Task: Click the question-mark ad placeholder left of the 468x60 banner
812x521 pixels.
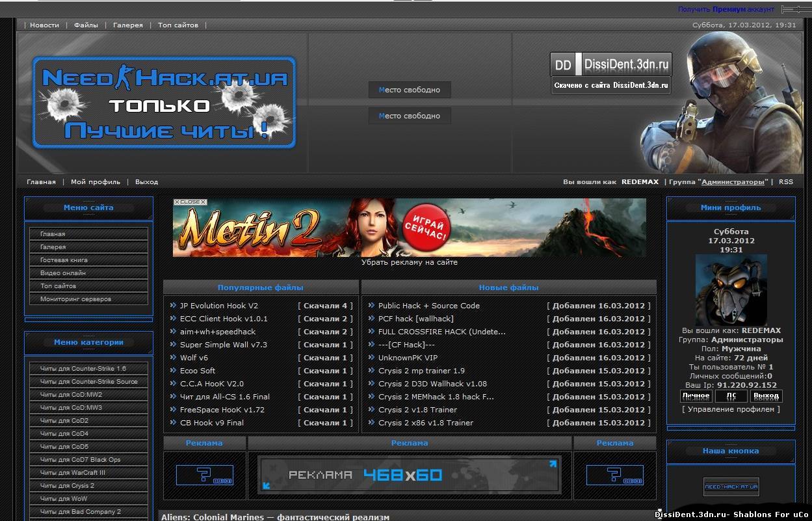Action: pyautogui.click(x=204, y=475)
